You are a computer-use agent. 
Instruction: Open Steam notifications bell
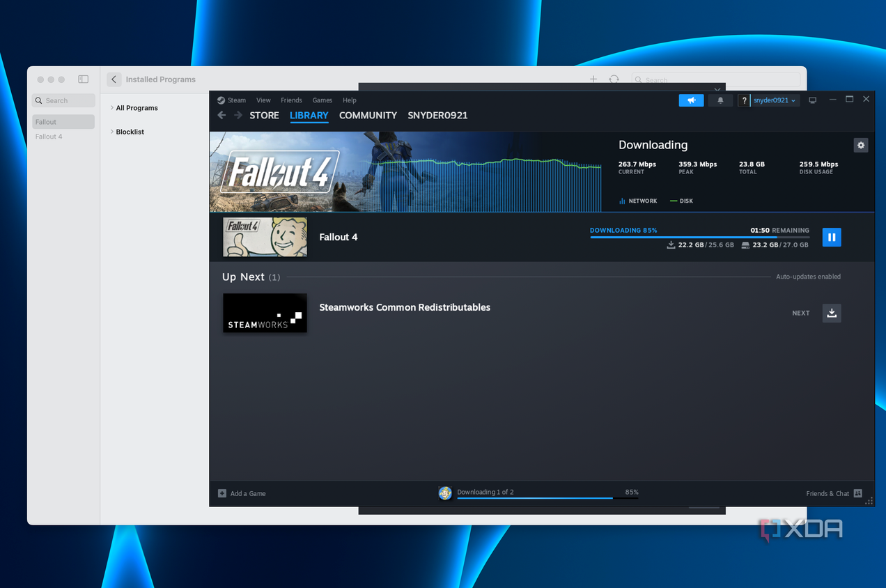click(x=720, y=100)
